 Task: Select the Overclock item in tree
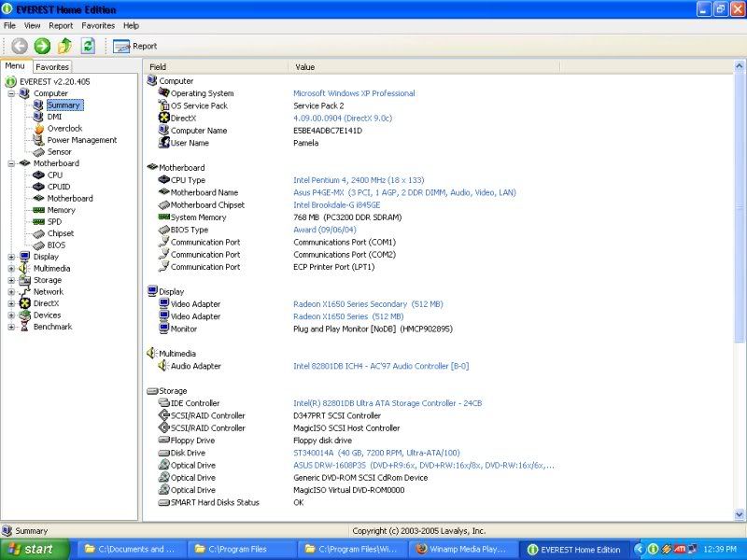(64, 129)
